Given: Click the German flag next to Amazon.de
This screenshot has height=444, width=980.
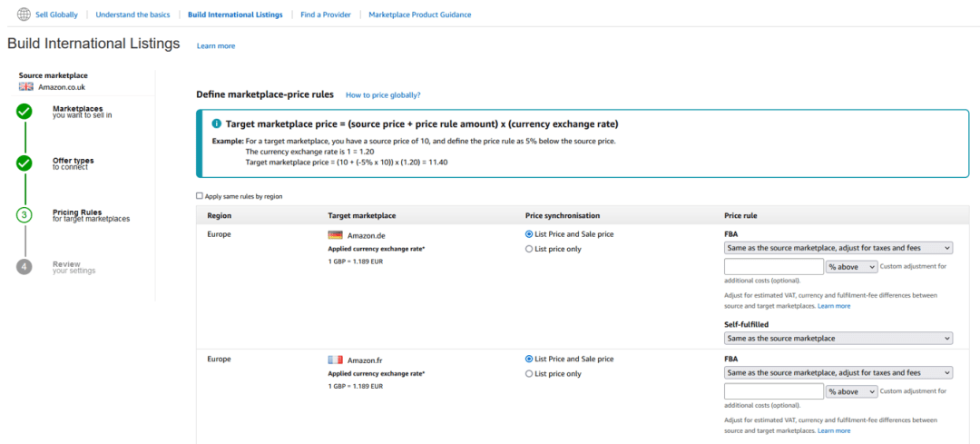Looking at the screenshot, I should coord(335,235).
